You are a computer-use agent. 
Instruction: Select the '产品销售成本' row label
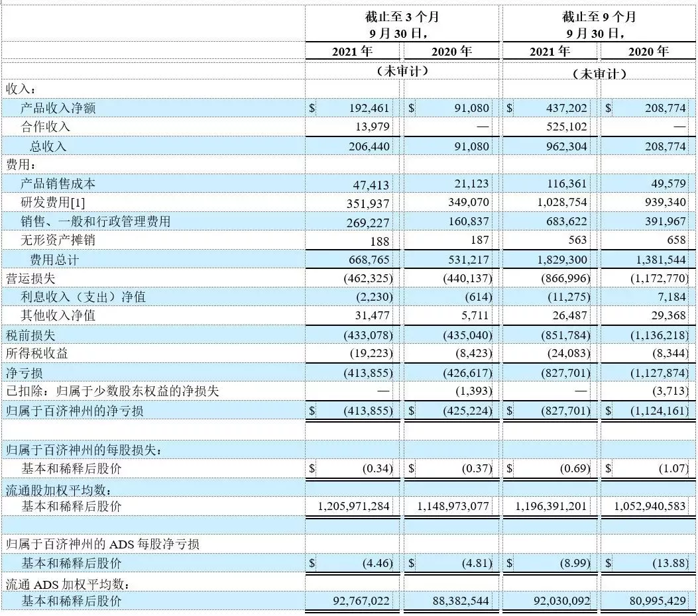(x=58, y=183)
